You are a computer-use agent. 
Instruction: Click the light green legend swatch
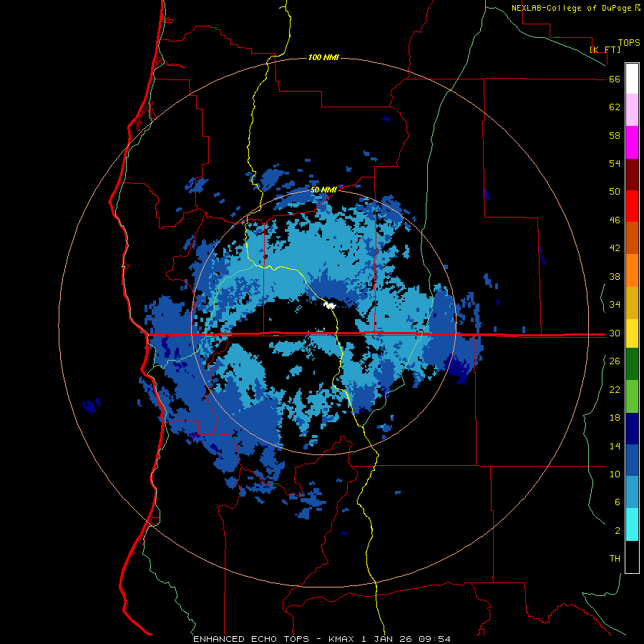coord(632,396)
